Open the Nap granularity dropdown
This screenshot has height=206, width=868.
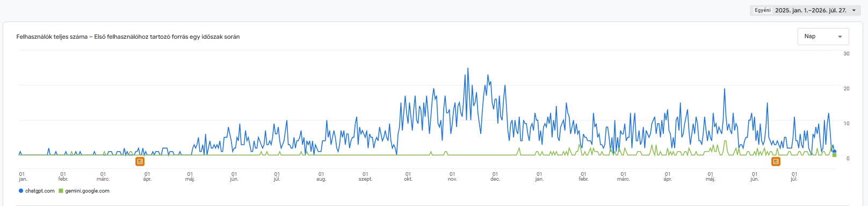[823, 37]
